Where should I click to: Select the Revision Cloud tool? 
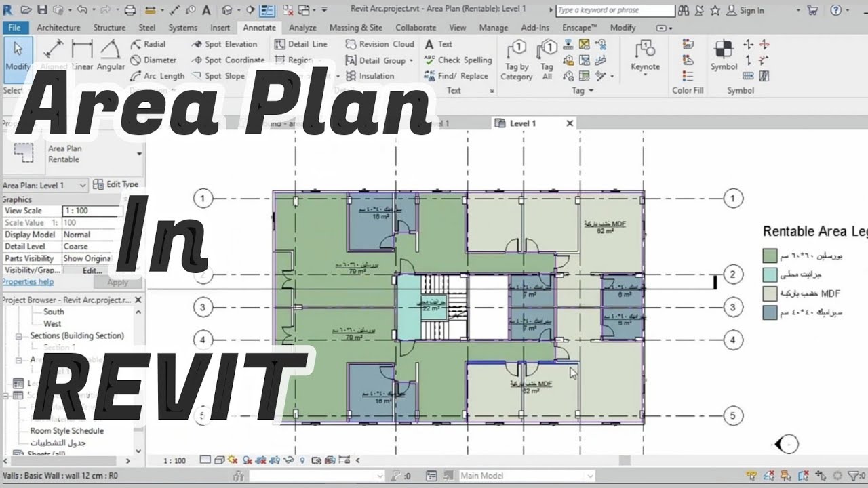point(380,44)
